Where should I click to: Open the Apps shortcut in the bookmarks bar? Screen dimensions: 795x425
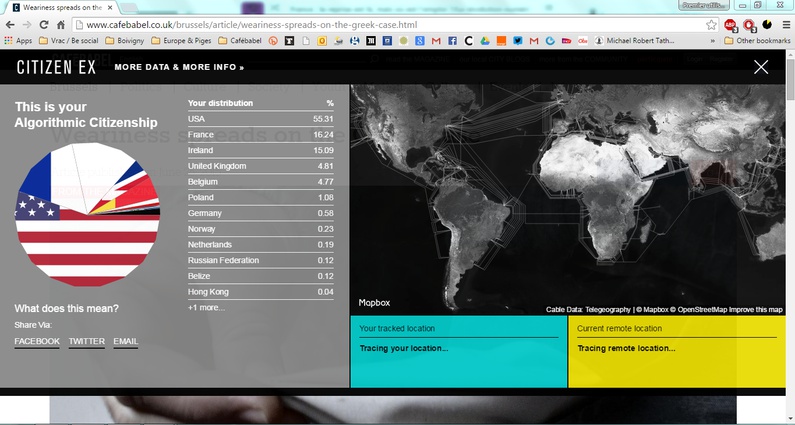[18, 41]
